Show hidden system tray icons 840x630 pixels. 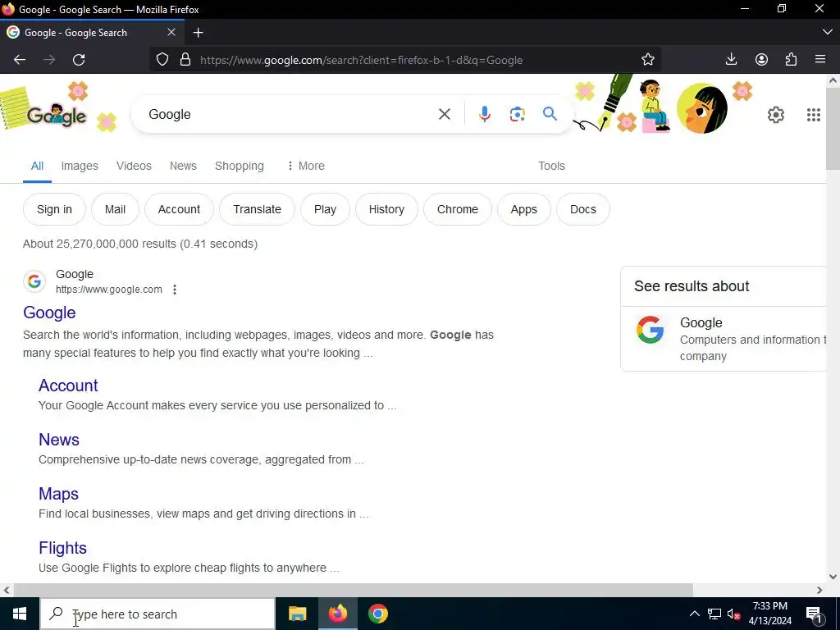click(x=694, y=614)
